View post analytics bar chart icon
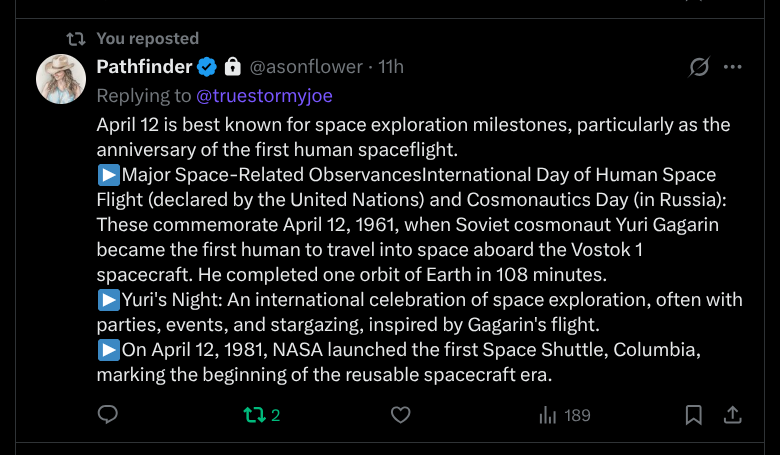This screenshot has height=455, width=780. click(x=548, y=415)
